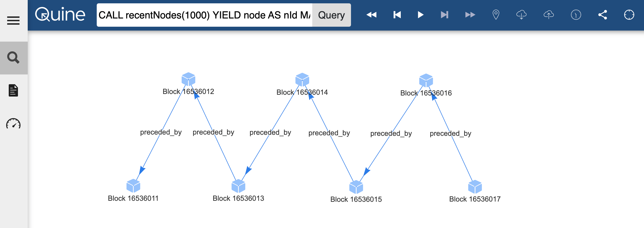Click the Quine logo
The image size is (644, 228).
(x=60, y=15)
